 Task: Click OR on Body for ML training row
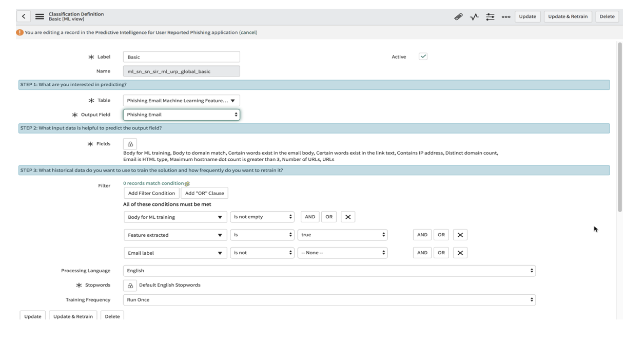point(329,217)
